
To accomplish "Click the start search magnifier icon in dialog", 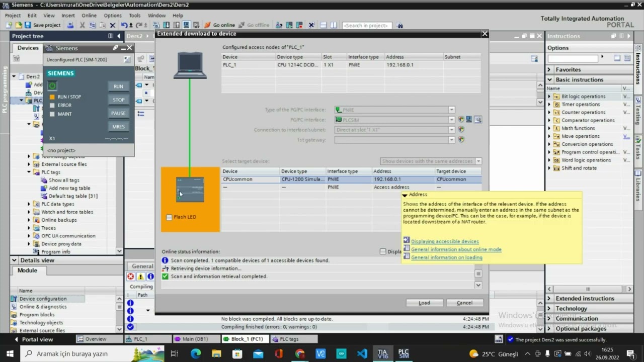I will point(478,120).
